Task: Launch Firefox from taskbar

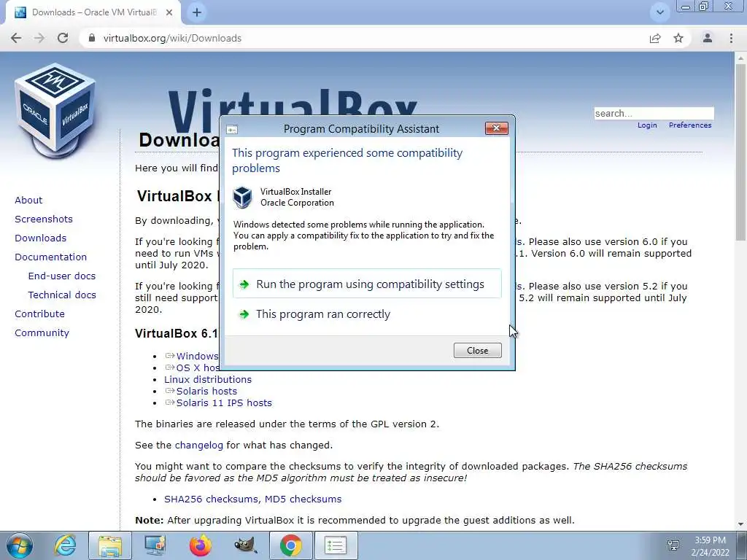Action: (x=201, y=545)
